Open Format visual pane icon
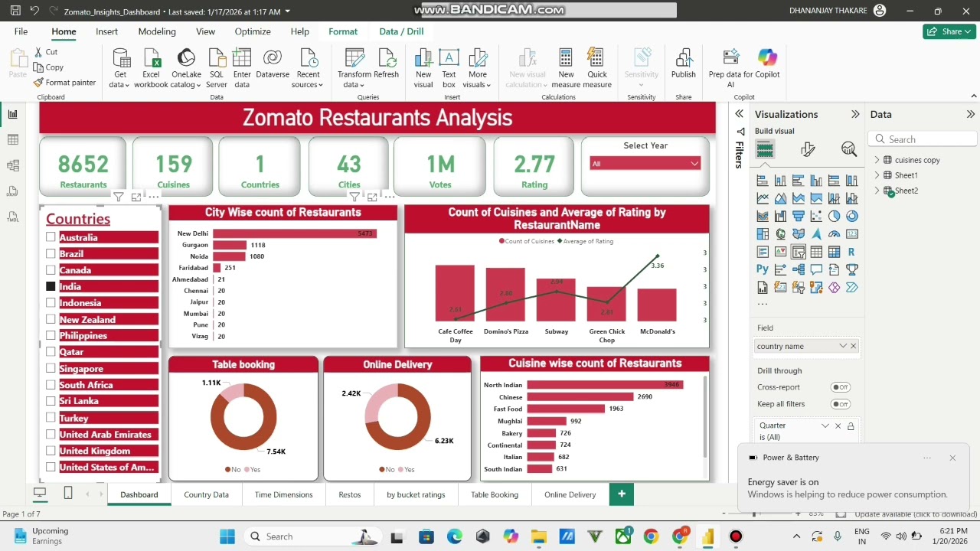The image size is (980, 551). (x=807, y=149)
